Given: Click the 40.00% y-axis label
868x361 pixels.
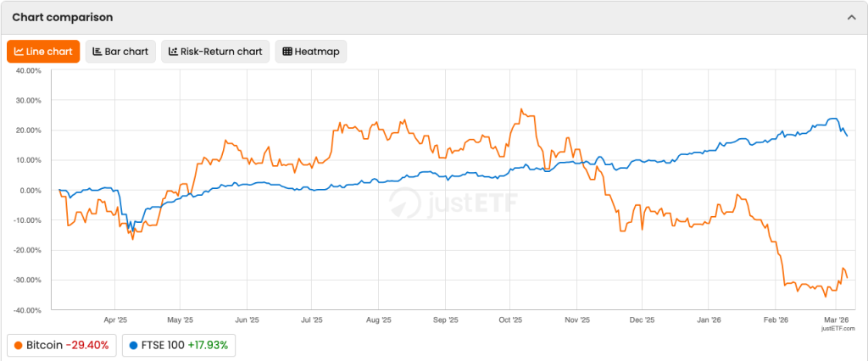Looking at the screenshot, I should [x=27, y=70].
